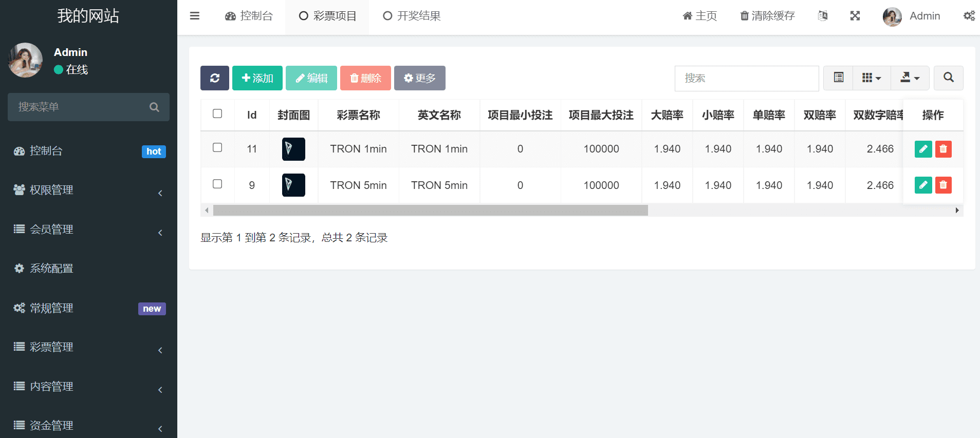Toggle the sidebar hamburger menu icon
980x438 pixels.
tap(195, 16)
